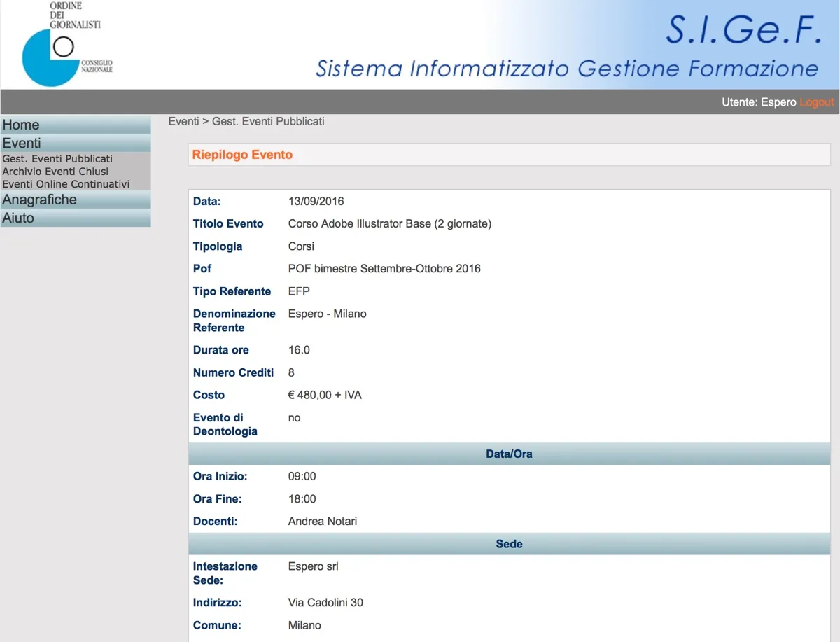Go to Gest. Eventi Pubblicati in the sidebar

(x=57, y=159)
